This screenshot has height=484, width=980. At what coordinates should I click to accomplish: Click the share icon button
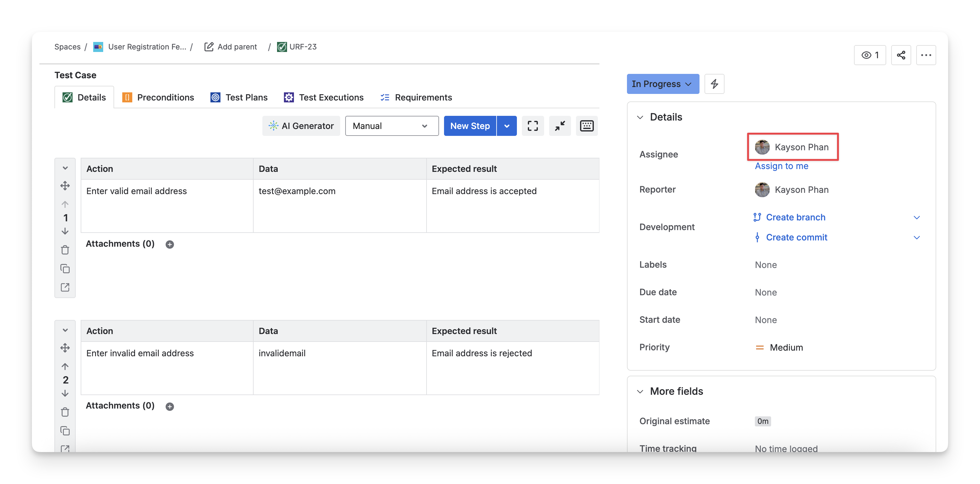pyautogui.click(x=901, y=55)
